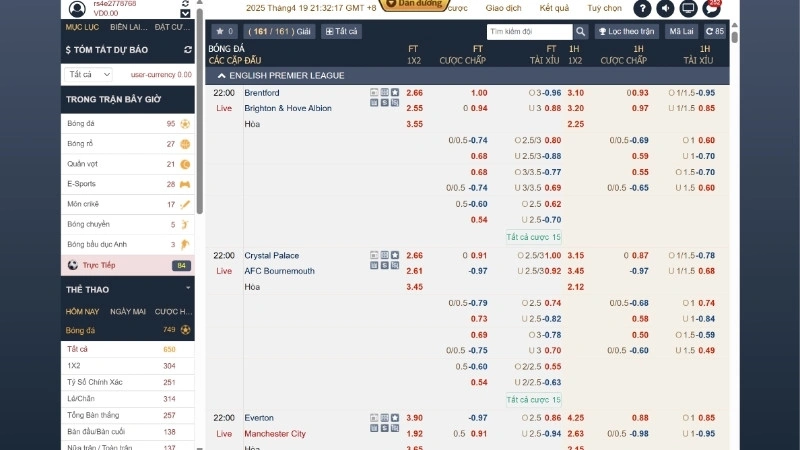Click the volleyball player icon beside Bóng chuyền

(x=185, y=224)
